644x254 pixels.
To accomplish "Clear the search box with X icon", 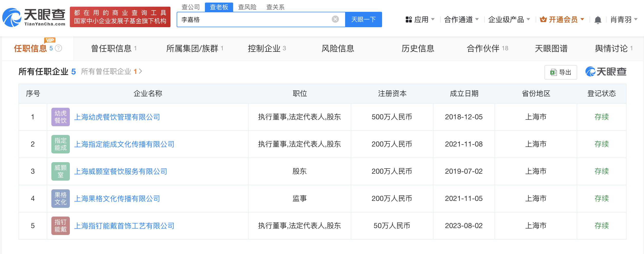I will coord(335,19).
